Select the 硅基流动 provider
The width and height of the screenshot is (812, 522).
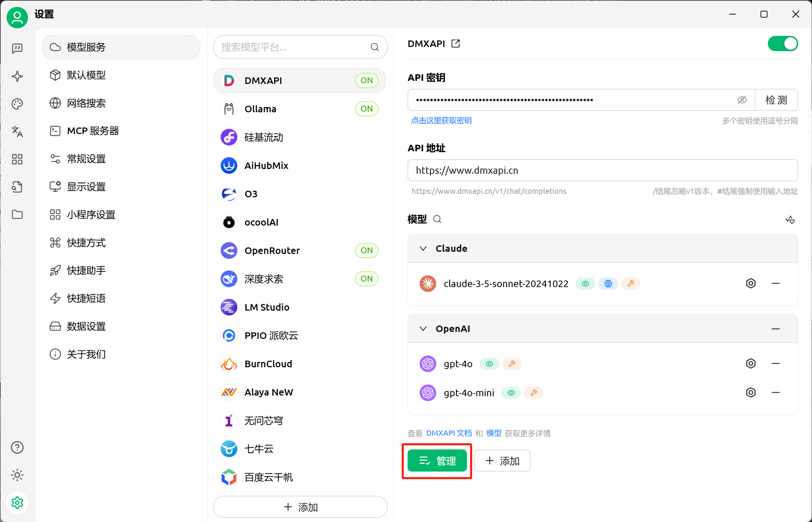tap(299, 137)
